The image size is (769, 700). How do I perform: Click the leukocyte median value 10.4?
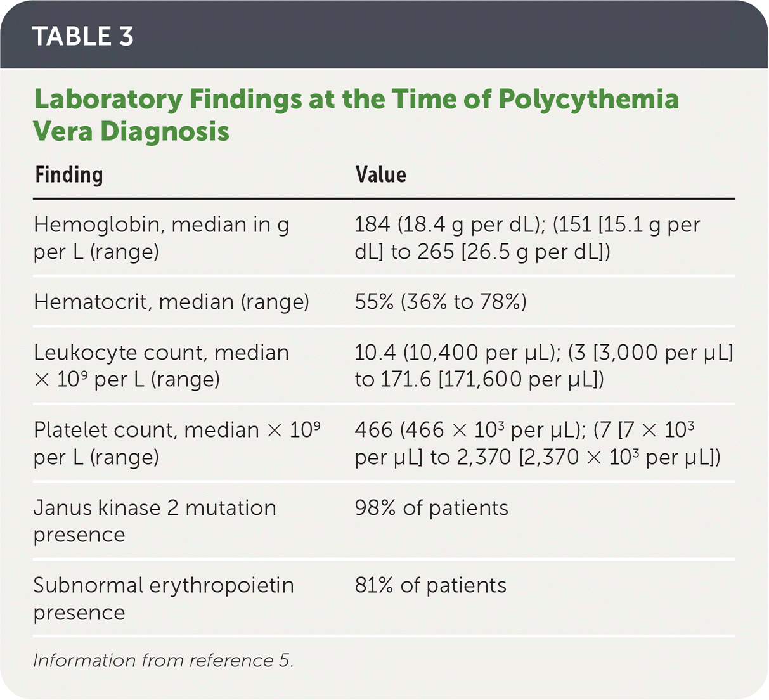click(x=375, y=353)
